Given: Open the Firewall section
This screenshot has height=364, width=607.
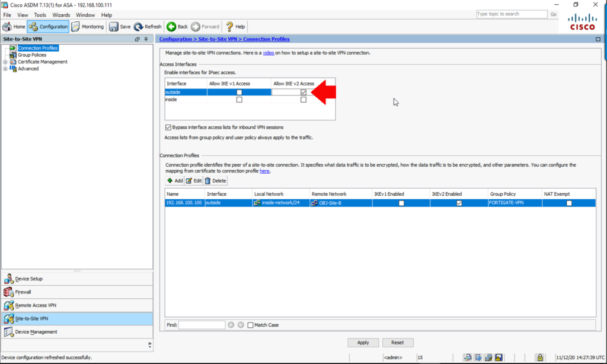Looking at the screenshot, I should coord(77,292).
